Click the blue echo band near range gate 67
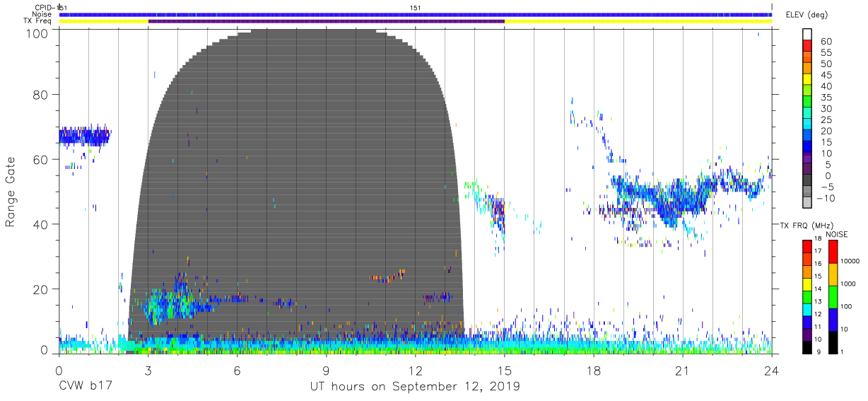The image size is (868, 401). tap(84, 136)
